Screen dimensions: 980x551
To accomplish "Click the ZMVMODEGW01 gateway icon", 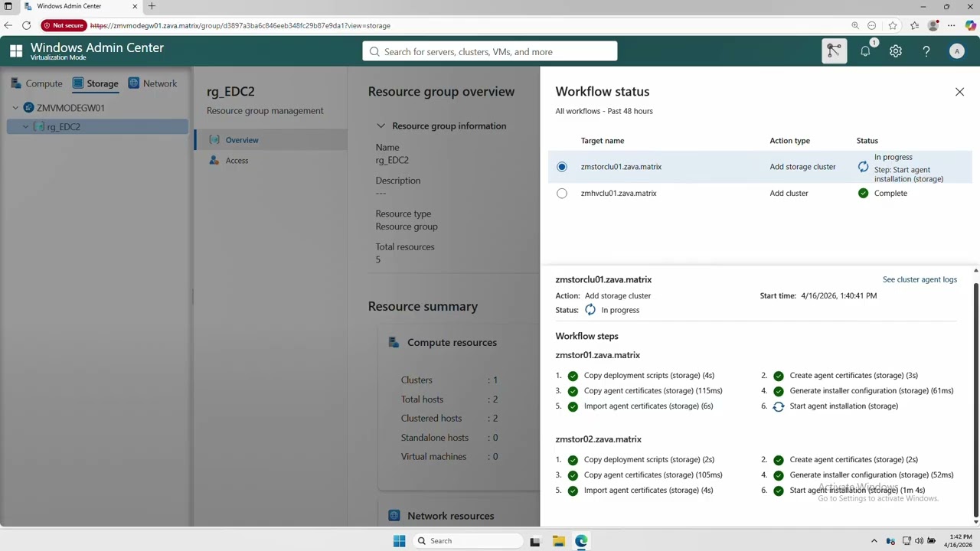I will [29, 108].
